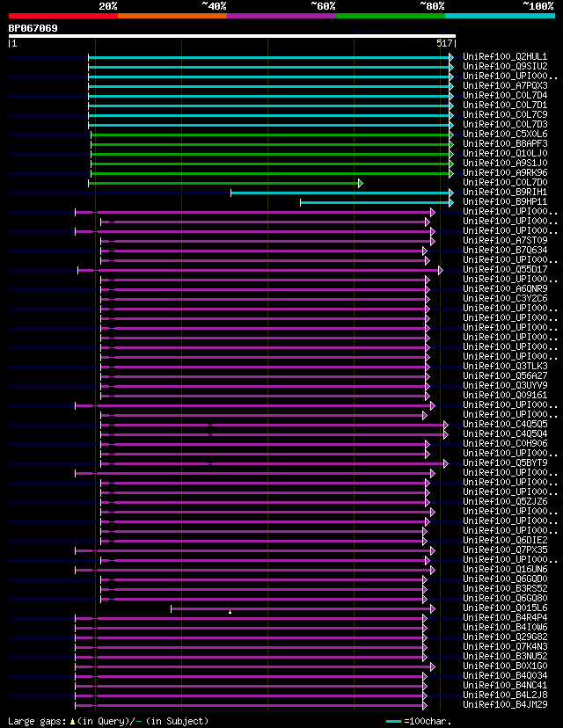Open hit UniRef100_C0L7C9

tap(505, 114)
